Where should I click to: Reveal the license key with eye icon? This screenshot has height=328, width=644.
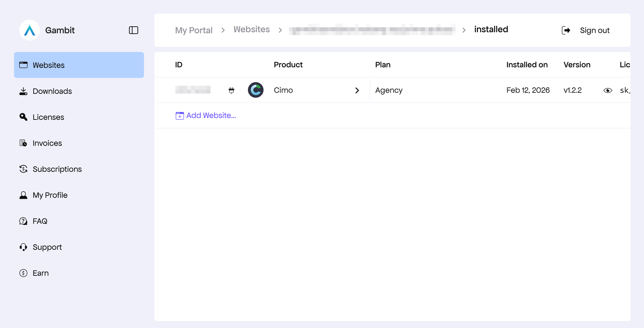[608, 90]
